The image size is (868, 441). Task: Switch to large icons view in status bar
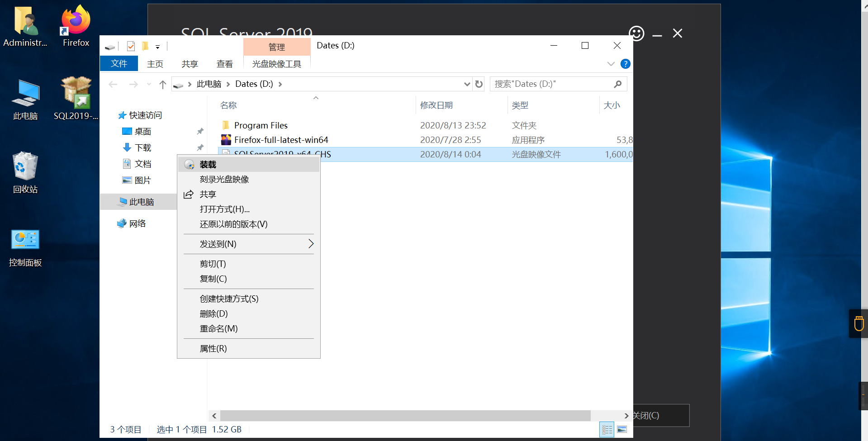pos(622,430)
